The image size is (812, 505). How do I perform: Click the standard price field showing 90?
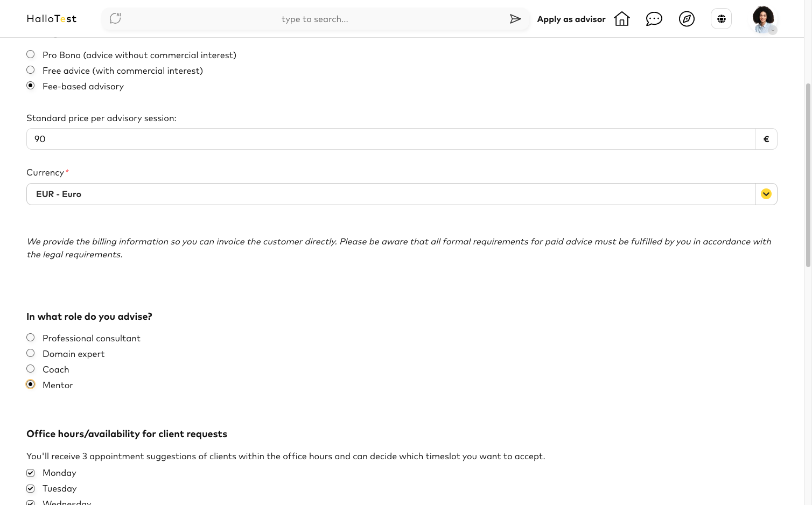coord(391,139)
